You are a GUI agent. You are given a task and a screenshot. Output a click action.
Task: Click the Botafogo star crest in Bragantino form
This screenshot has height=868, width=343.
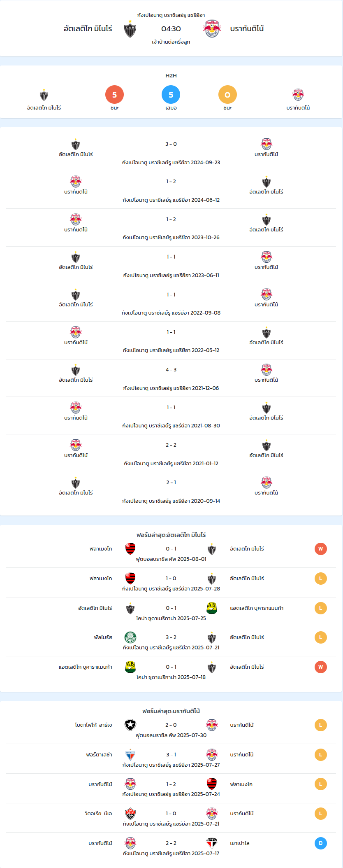pos(130,725)
